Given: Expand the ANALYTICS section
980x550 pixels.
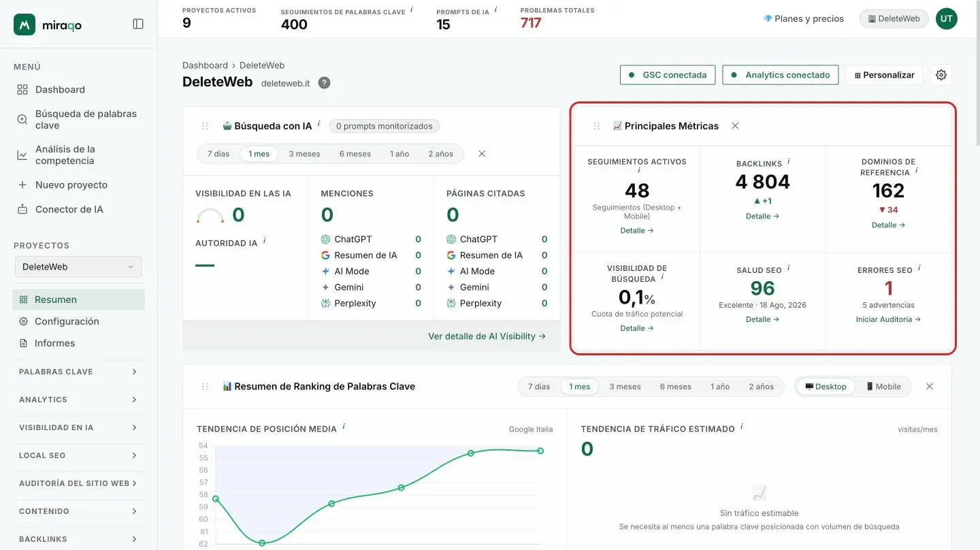Looking at the screenshot, I should (x=78, y=400).
